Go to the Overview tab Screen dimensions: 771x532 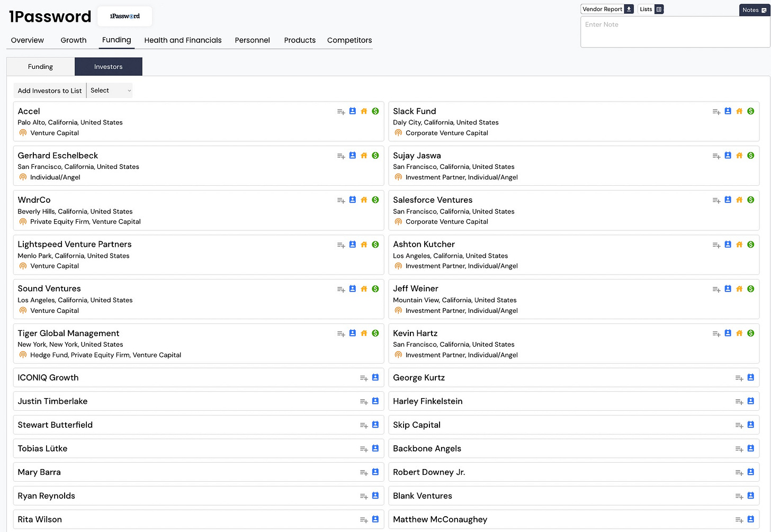[x=28, y=40]
